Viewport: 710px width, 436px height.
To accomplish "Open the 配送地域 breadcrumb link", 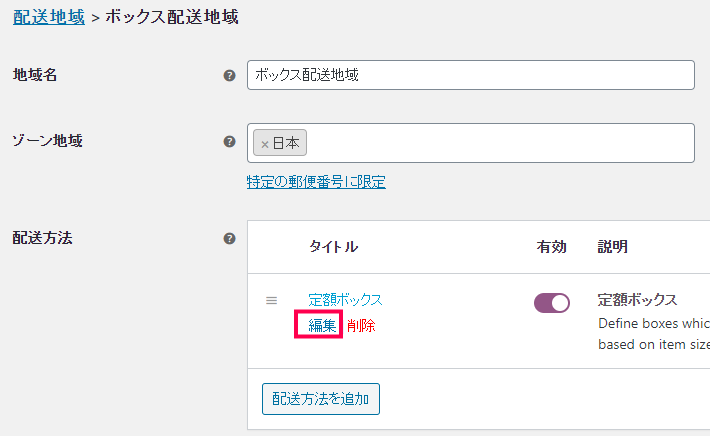I will coord(48,17).
